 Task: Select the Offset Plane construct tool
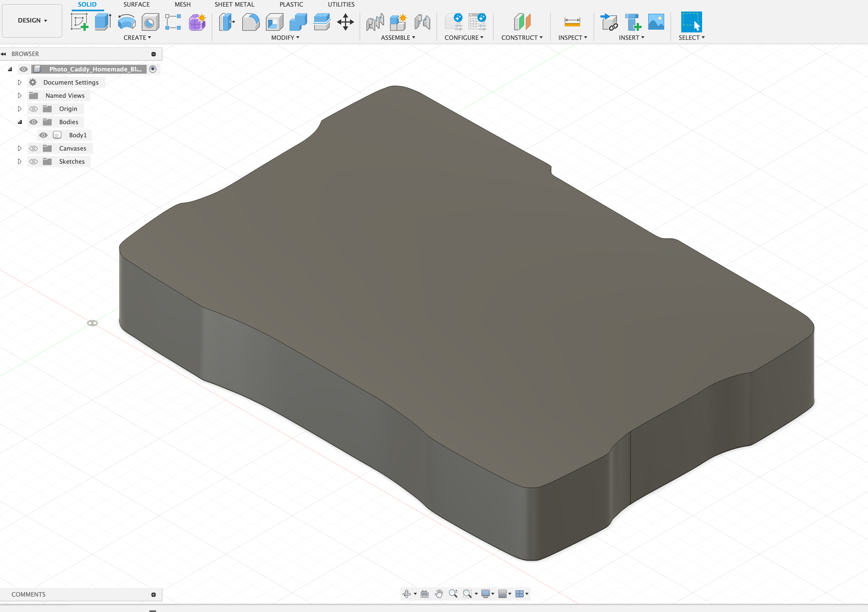[x=522, y=22]
